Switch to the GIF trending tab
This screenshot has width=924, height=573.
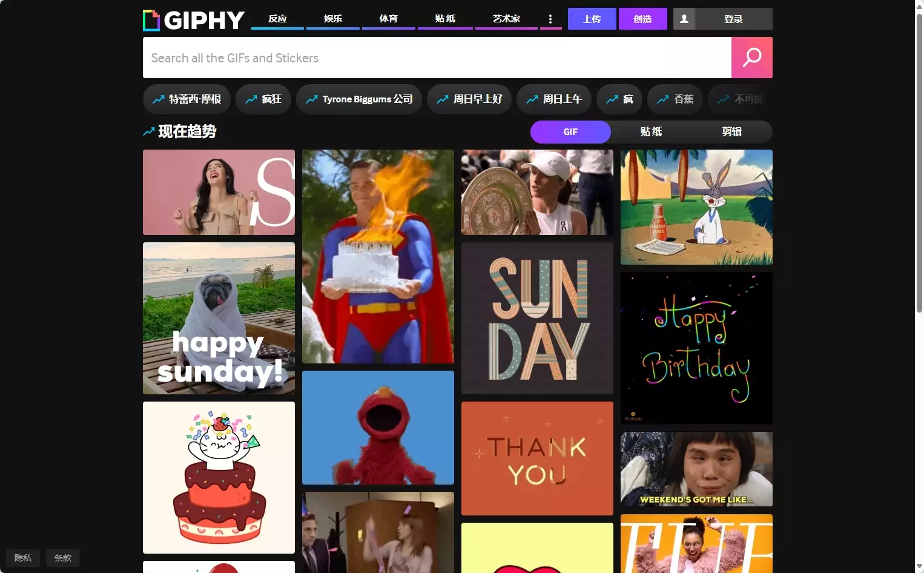point(570,132)
